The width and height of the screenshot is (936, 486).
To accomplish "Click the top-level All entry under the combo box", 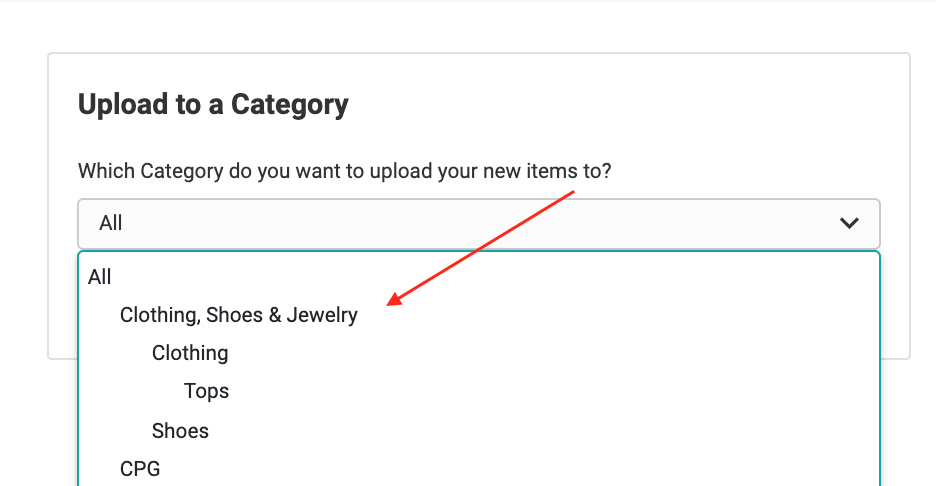I will click(100, 277).
